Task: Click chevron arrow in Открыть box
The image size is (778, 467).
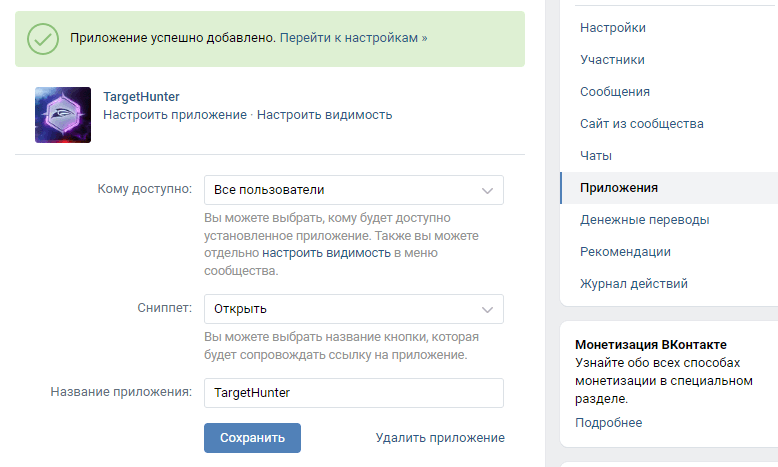Action: coord(487,310)
